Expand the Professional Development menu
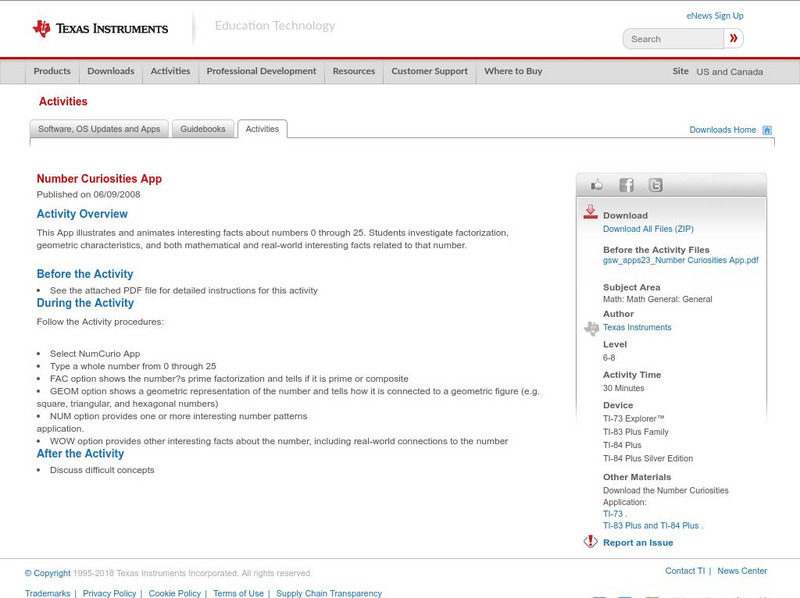Screen dimensions: 800x598 click(x=261, y=72)
